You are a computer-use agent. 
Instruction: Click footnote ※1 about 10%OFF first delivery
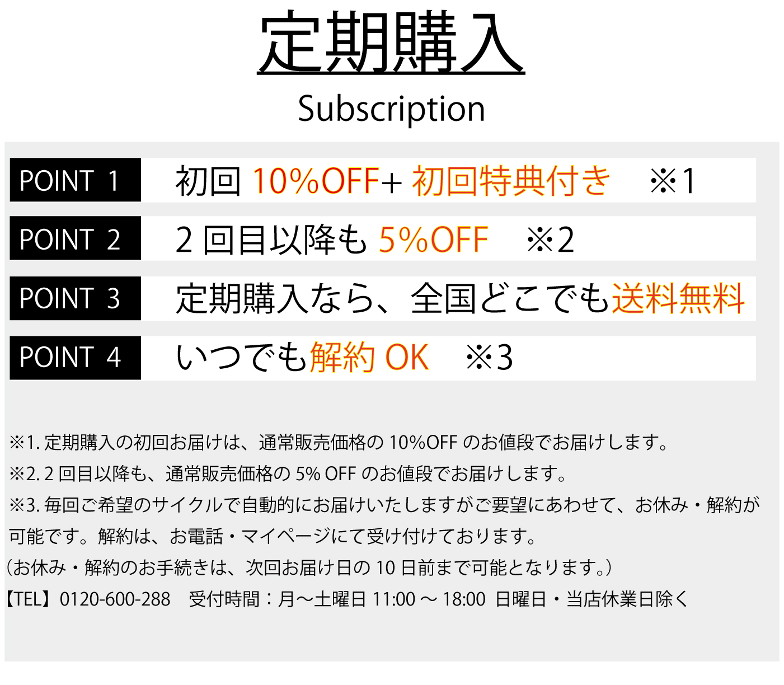pyautogui.click(x=339, y=443)
